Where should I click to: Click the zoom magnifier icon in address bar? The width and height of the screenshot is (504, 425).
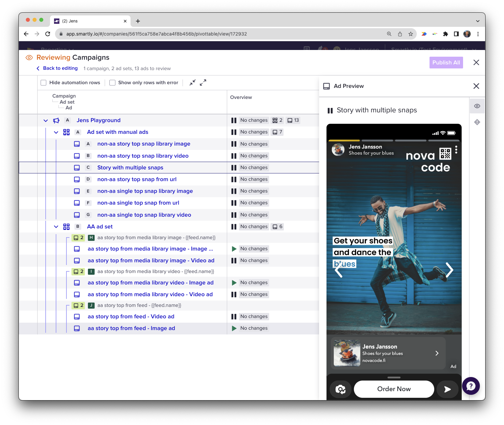point(389,34)
